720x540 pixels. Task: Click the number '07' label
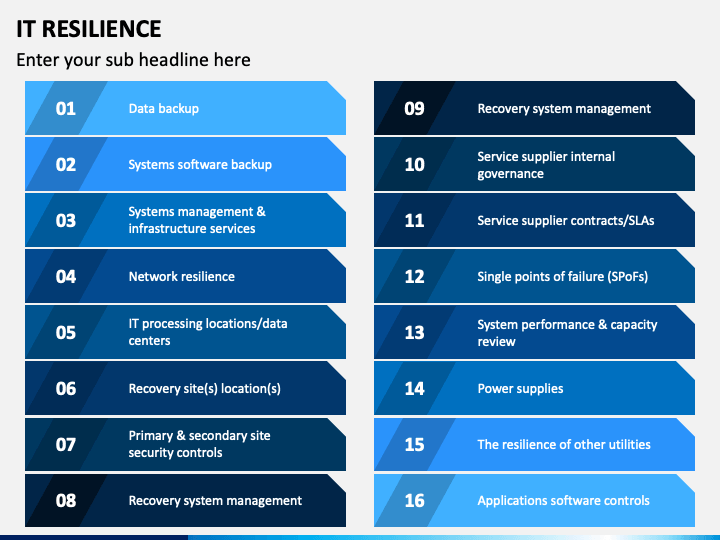click(66, 445)
